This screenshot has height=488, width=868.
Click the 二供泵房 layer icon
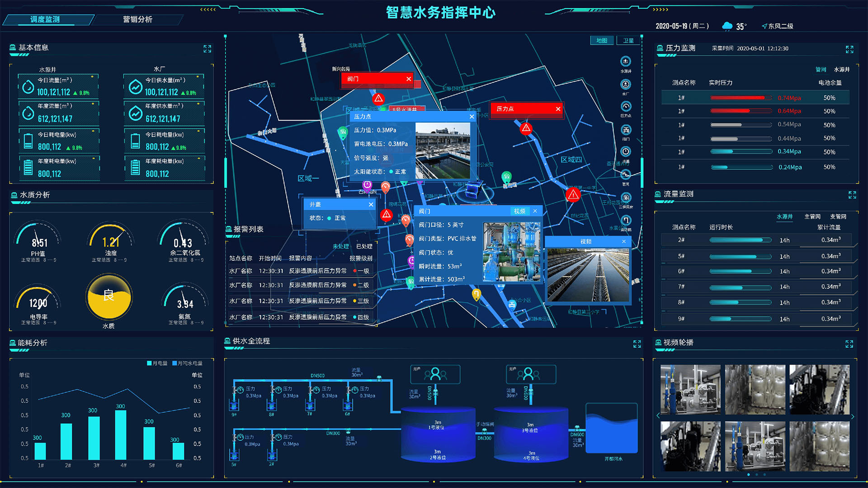(x=626, y=198)
